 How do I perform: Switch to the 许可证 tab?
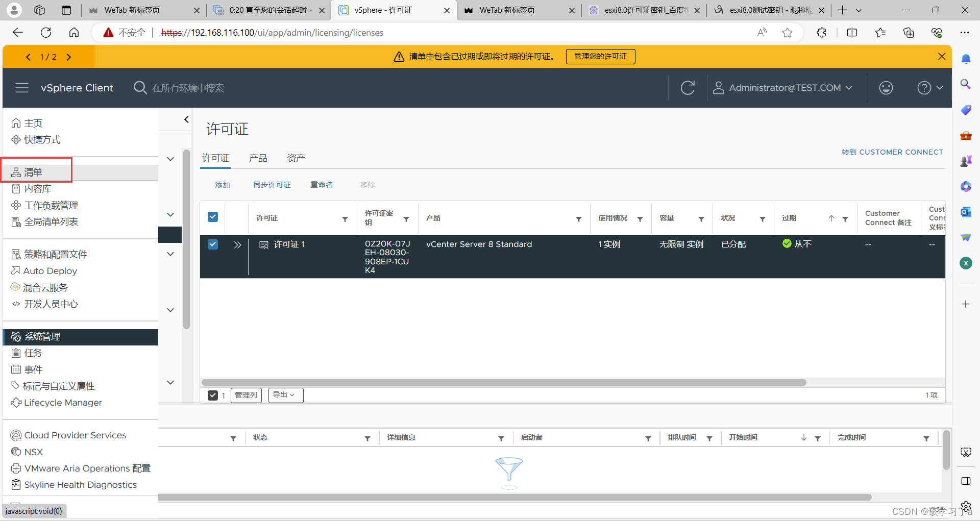(215, 158)
